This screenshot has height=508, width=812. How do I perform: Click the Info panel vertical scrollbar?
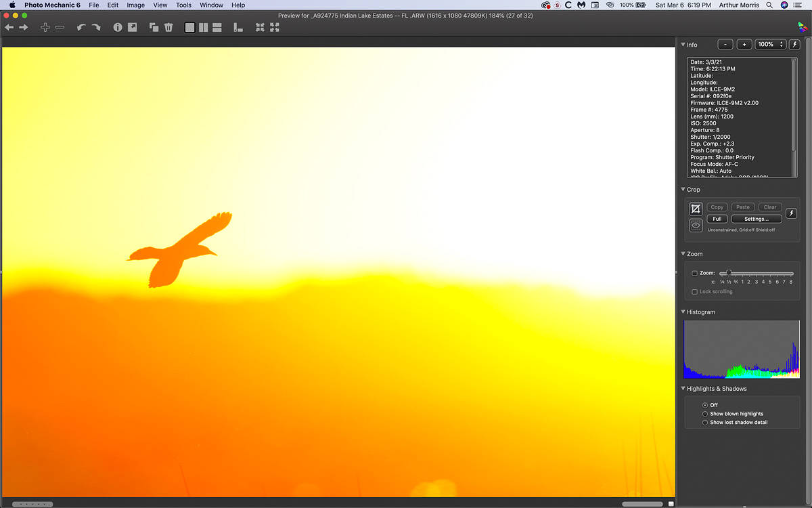pos(794,105)
